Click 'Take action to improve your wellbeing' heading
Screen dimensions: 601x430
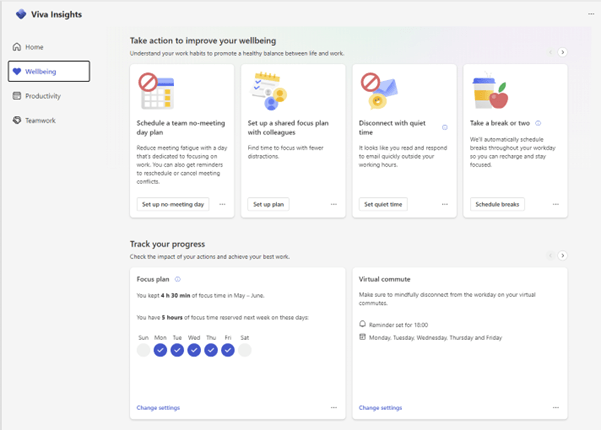(x=203, y=41)
